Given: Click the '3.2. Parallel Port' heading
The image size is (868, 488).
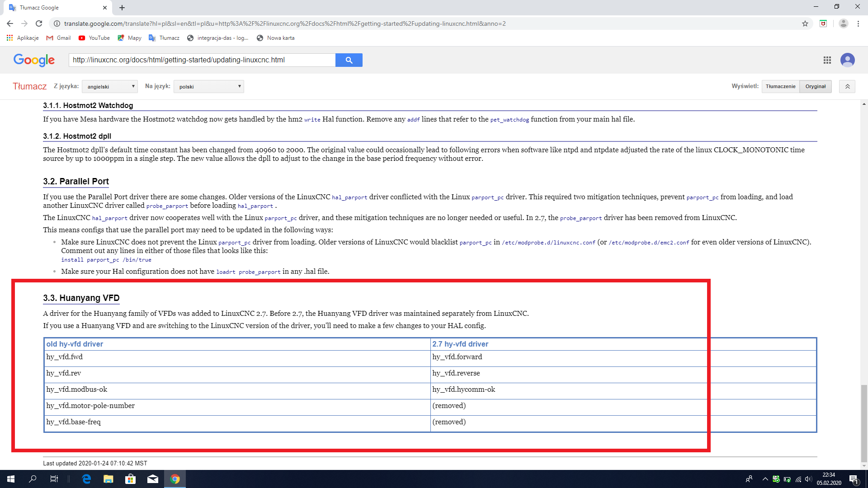Looking at the screenshot, I should (76, 182).
